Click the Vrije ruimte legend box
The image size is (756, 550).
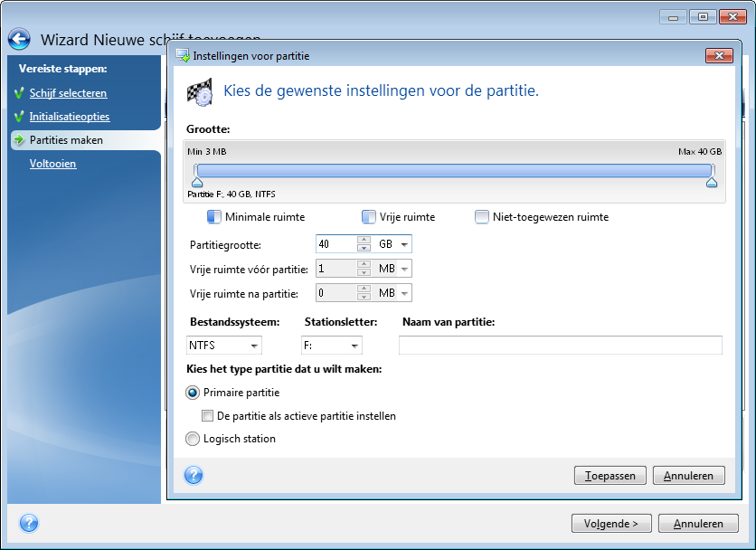[x=368, y=217]
